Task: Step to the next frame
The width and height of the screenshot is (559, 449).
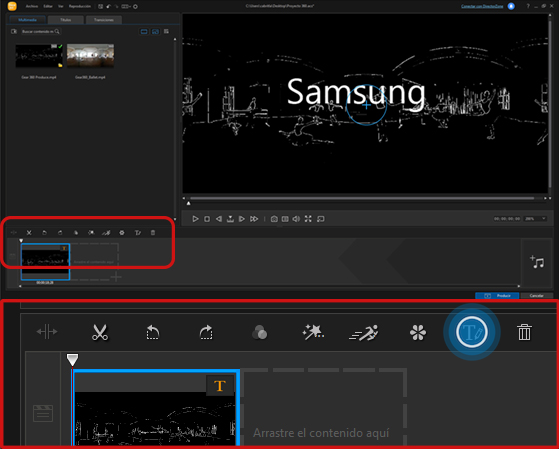Action: 242,219
